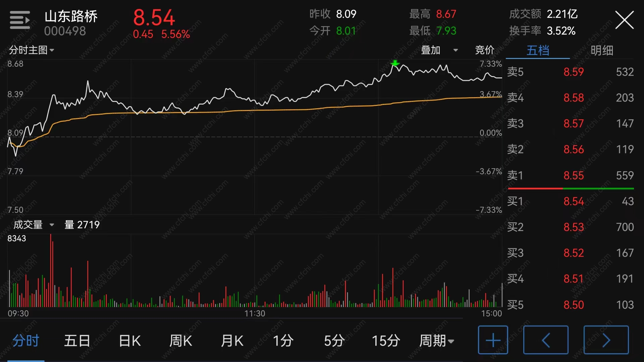Expand the 成交量 indicator dropdown
This screenshot has width=644, height=362.
(x=34, y=225)
